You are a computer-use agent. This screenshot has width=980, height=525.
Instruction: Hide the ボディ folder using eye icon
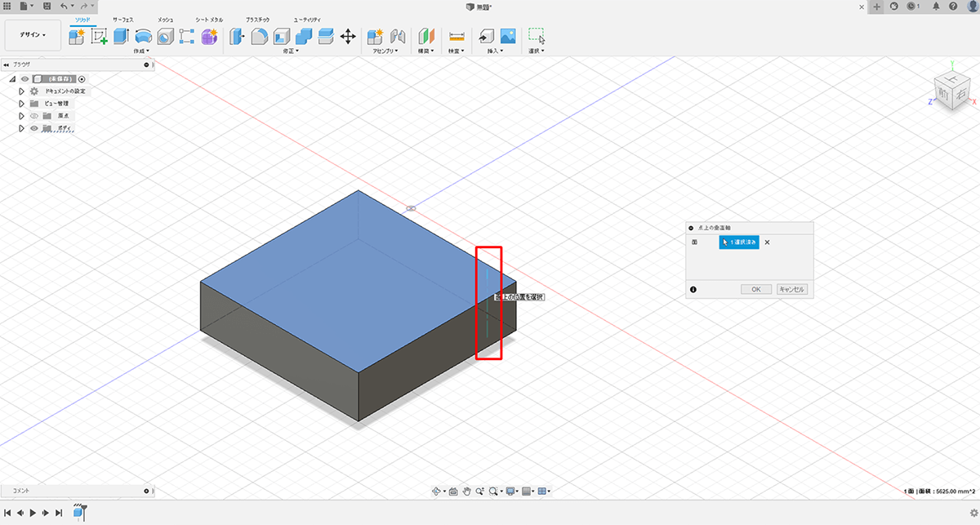[x=34, y=128]
